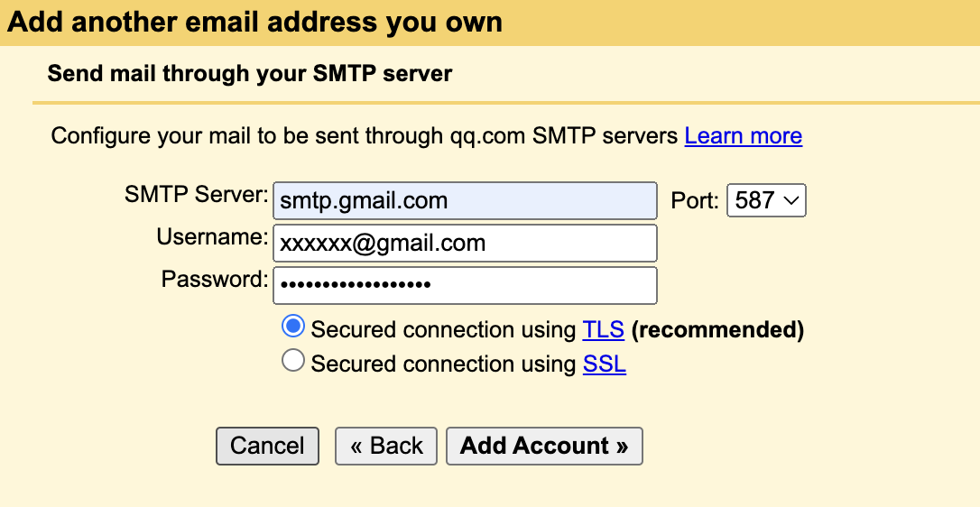Click the SMTP Server field containing smtp.gmail.com

[x=465, y=200]
